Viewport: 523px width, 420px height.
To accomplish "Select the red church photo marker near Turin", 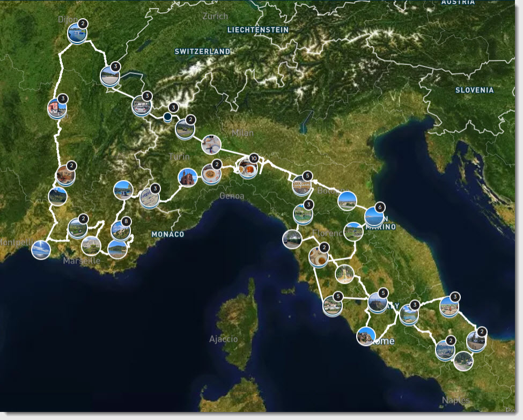I will pyautogui.click(x=187, y=177).
